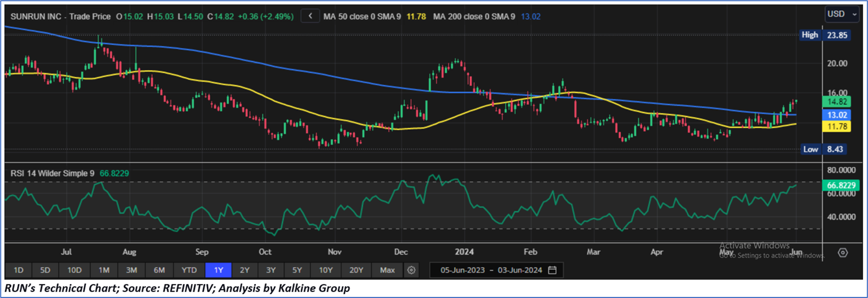Open RSI 14 Wilder Simple indicator label
The height and width of the screenshot is (298, 868).
[52, 173]
